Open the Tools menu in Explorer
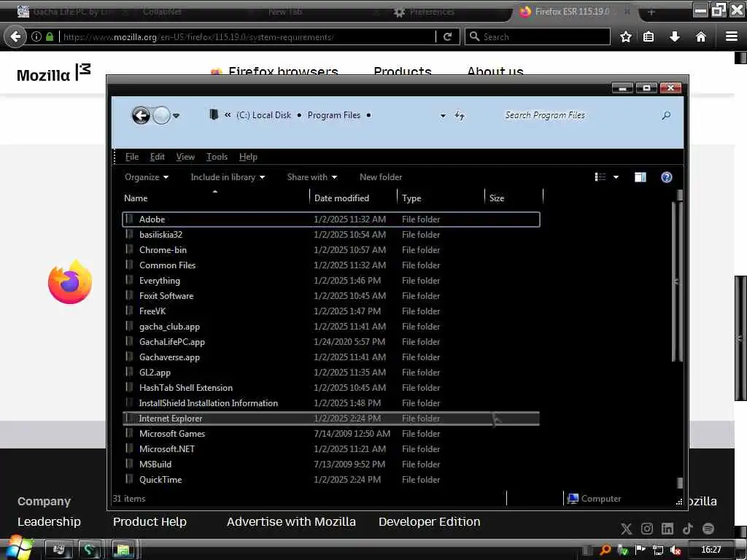Image resolution: width=747 pixels, height=560 pixels. click(x=217, y=157)
